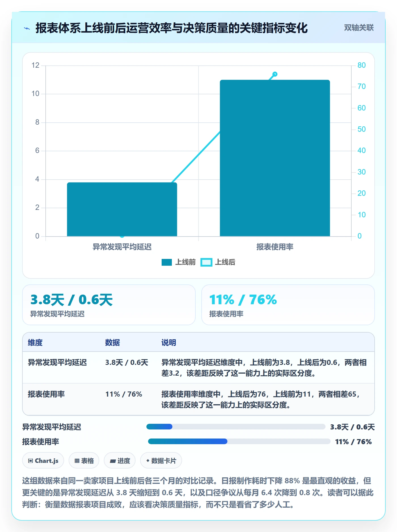397x532 pixels.
Task: Click the 维度 table column header
Action: tap(35, 342)
